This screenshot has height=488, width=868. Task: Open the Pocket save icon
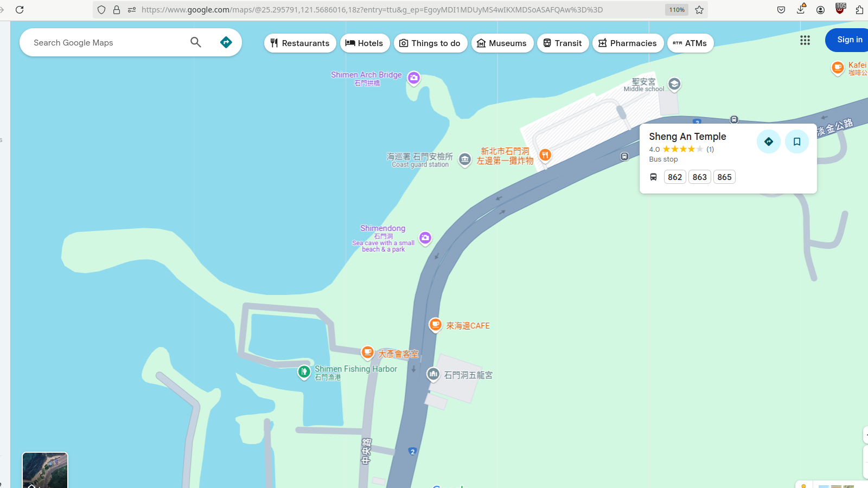point(781,10)
